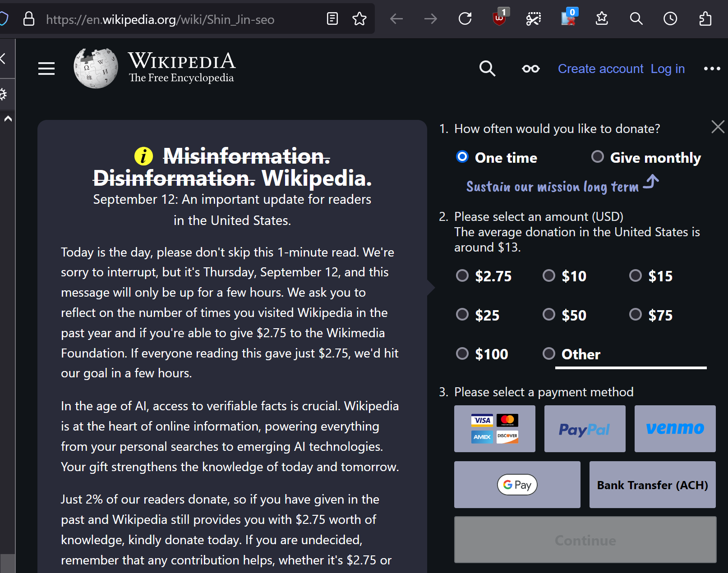Click the Create account link
Viewport: 728px width, 573px height.
[600, 69]
